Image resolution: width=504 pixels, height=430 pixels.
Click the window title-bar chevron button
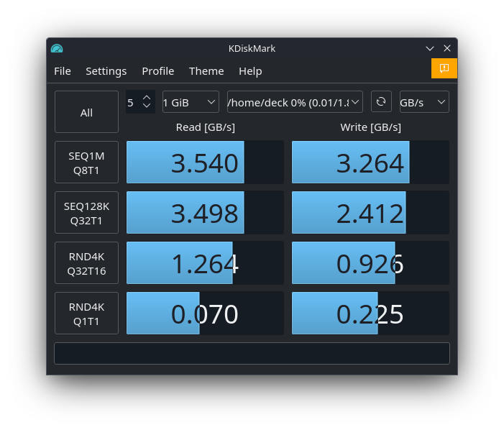click(x=430, y=48)
